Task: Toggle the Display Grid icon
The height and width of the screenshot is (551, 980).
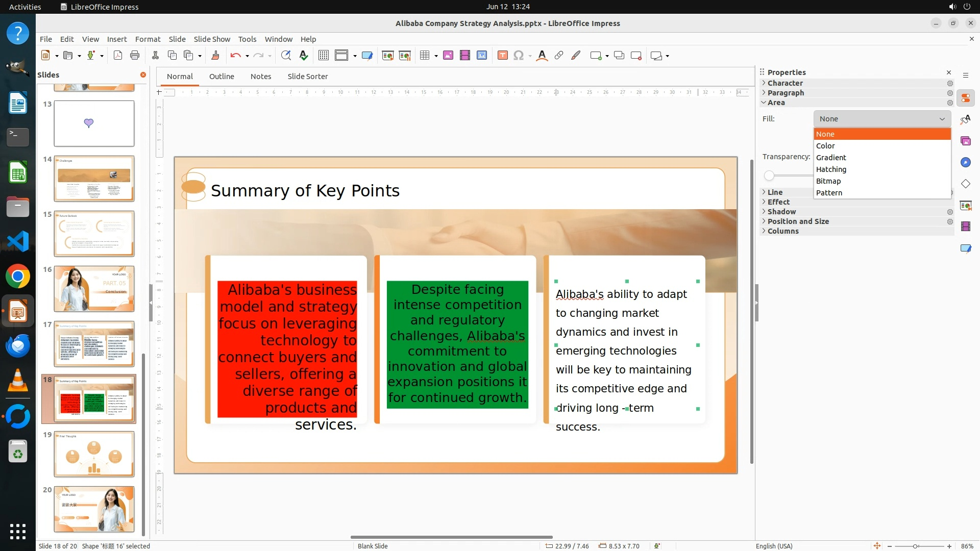Action: point(324,56)
